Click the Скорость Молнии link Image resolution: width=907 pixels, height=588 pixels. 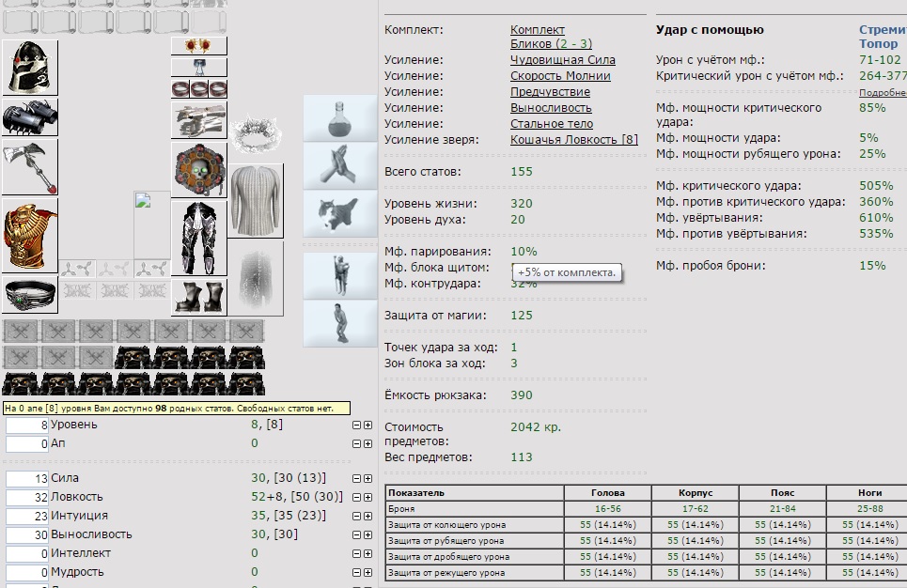[x=560, y=76]
